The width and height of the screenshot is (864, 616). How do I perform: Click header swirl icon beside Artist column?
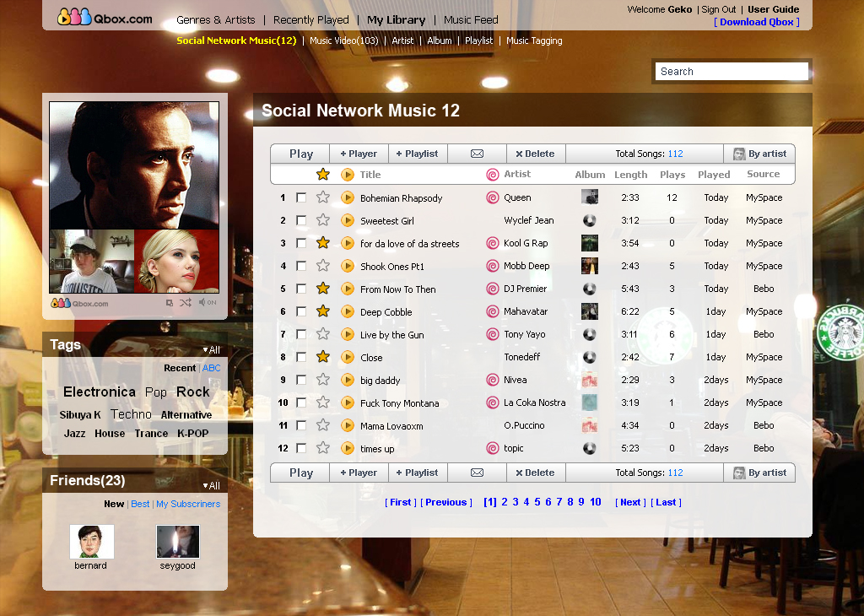point(493,175)
